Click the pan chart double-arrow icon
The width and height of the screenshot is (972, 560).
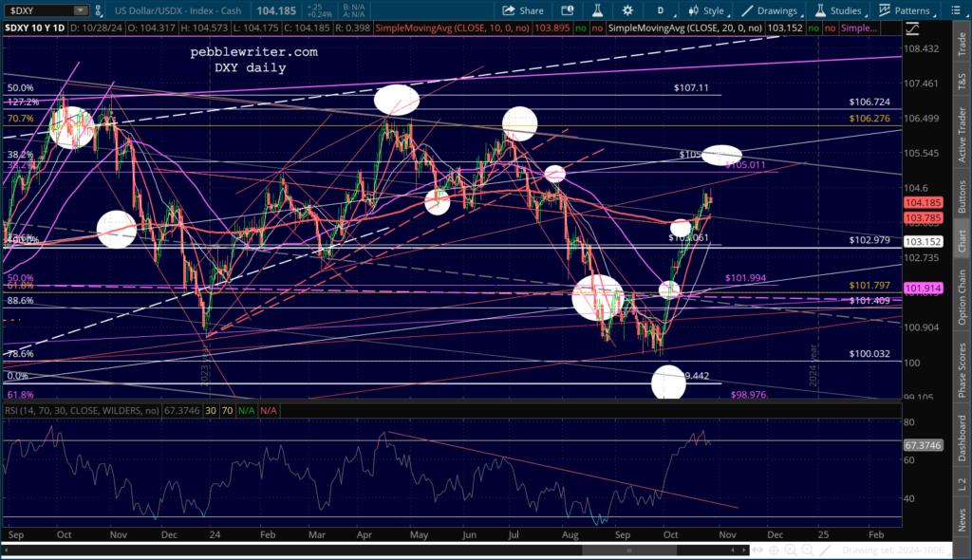757,551
